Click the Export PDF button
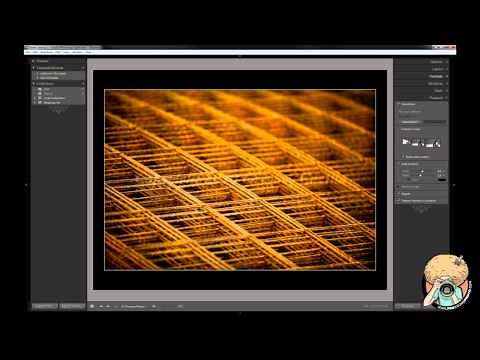The width and height of the screenshot is (480, 360). click(x=44, y=306)
